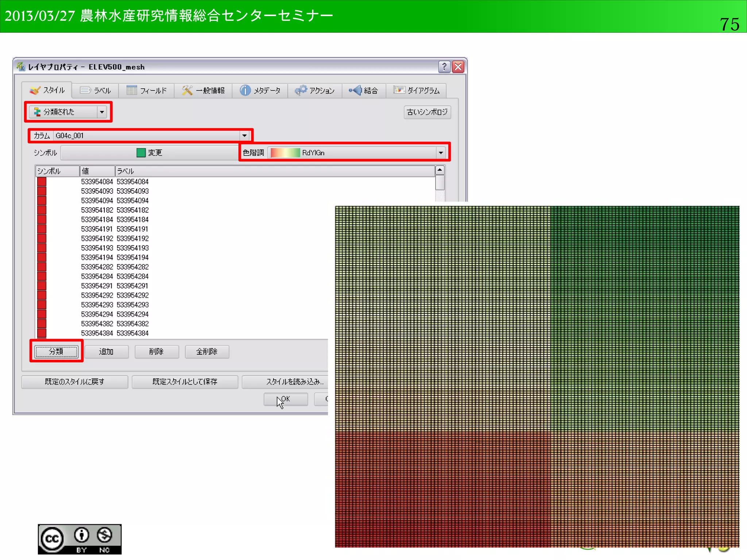
Task: Click the 一般情報 tab tools icon
Action: [187, 90]
